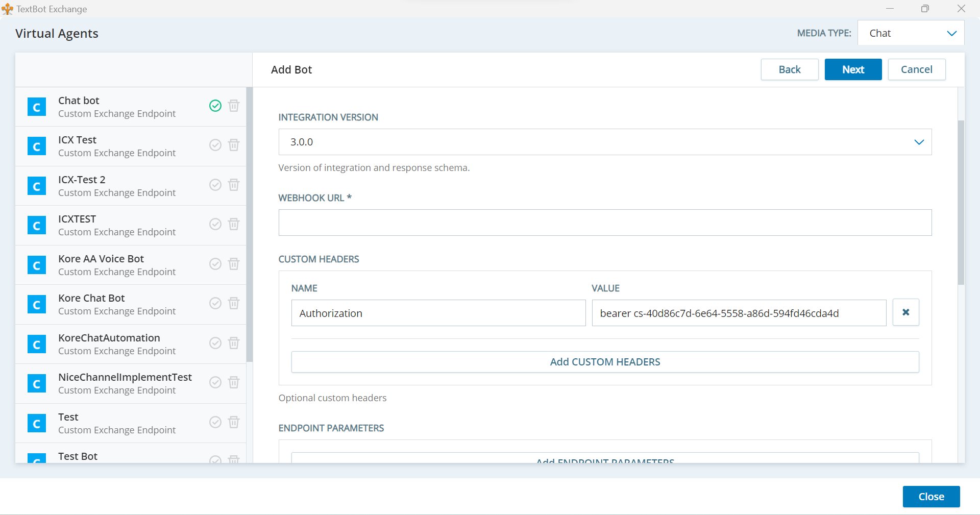The image size is (980, 515).
Task: Remove the Authorization custom header
Action: 905,312
